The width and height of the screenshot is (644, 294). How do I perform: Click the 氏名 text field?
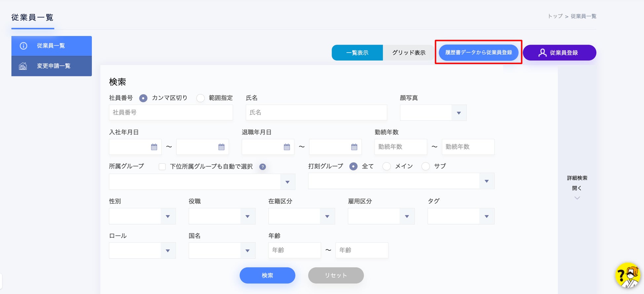[x=316, y=112]
